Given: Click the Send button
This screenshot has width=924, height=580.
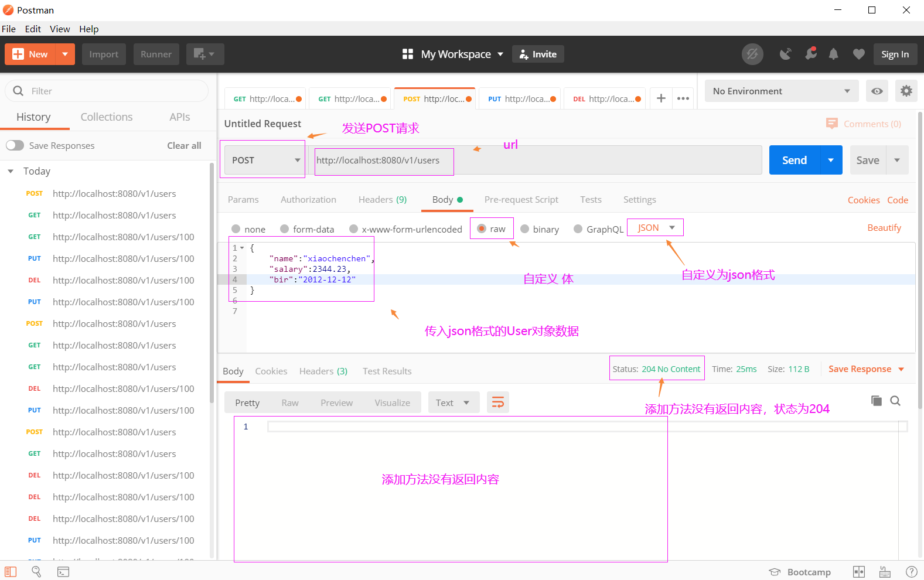Looking at the screenshot, I should (x=795, y=160).
